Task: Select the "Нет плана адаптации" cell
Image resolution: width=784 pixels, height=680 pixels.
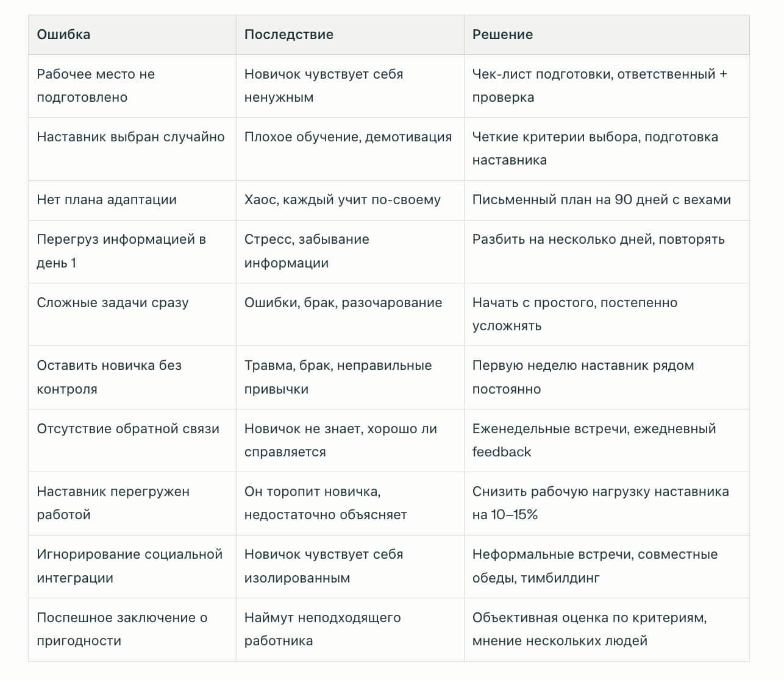Action: (x=107, y=200)
